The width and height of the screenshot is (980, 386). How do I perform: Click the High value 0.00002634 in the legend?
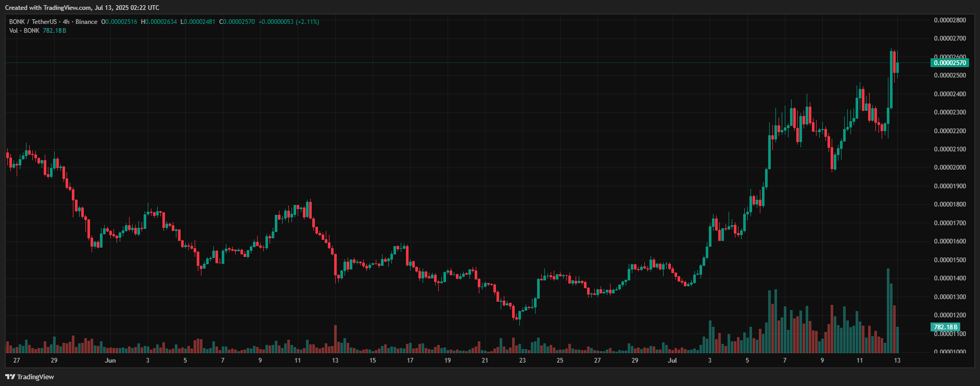161,22
